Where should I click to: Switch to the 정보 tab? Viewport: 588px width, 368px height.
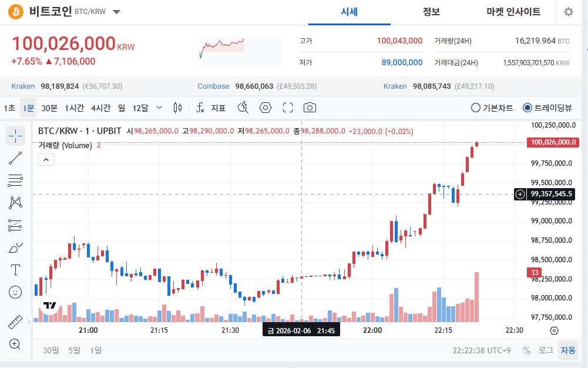pyautogui.click(x=431, y=12)
